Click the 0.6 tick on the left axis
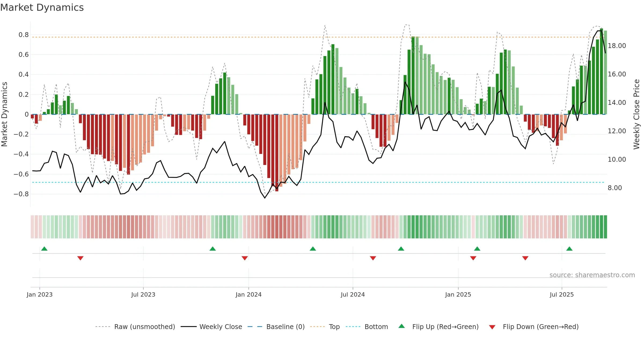The image size is (644, 362). click(24, 55)
